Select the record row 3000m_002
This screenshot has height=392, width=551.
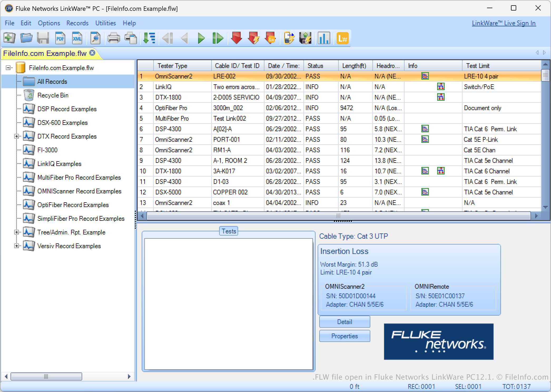click(x=339, y=108)
